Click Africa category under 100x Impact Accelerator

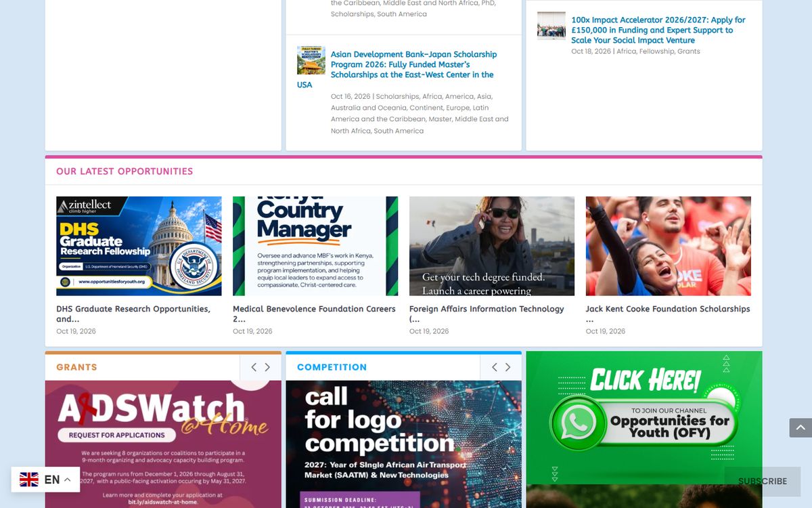point(627,51)
